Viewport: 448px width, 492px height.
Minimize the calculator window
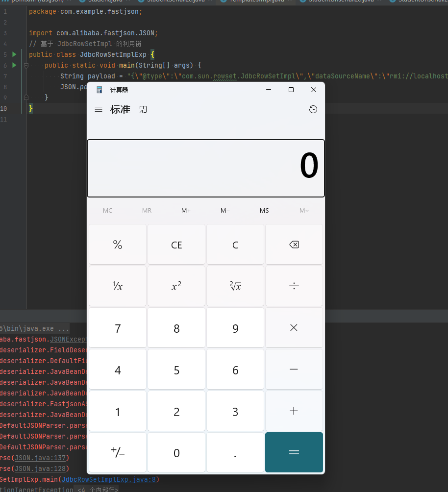(x=269, y=90)
